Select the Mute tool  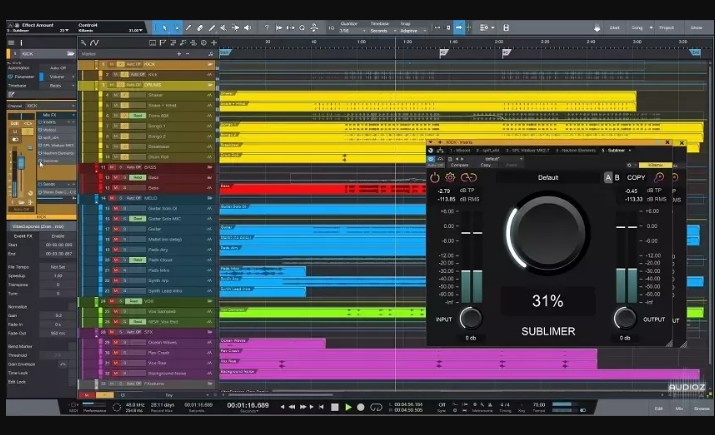click(223, 28)
